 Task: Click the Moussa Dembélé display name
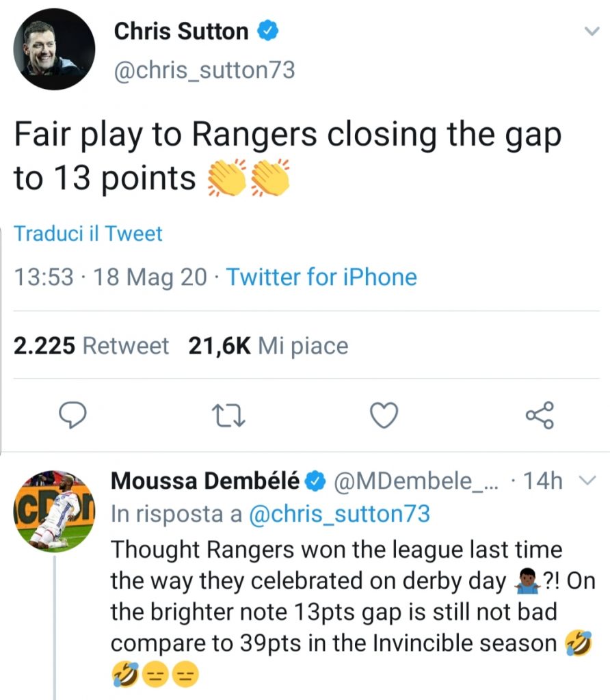pyautogui.click(x=204, y=482)
